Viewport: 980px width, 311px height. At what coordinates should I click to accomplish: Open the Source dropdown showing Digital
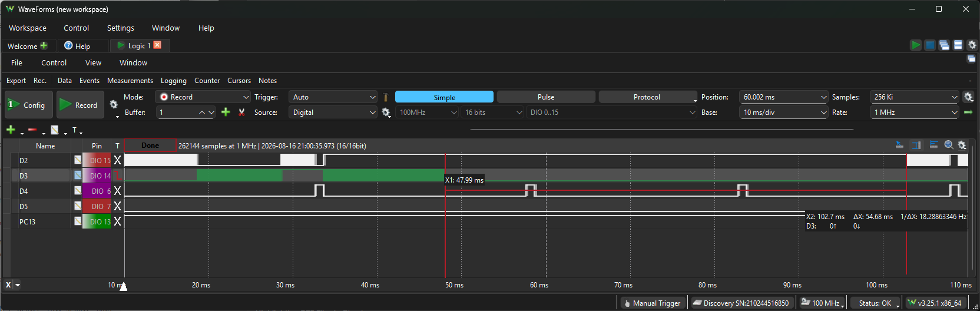pos(333,112)
